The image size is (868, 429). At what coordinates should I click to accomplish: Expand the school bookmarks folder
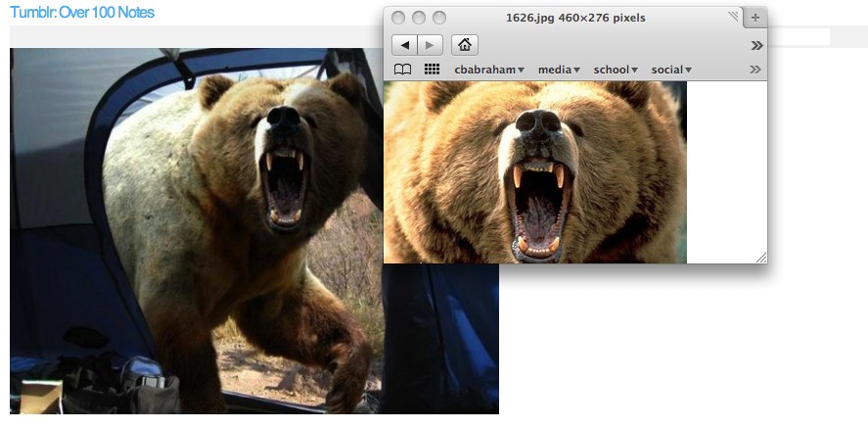[x=616, y=70]
